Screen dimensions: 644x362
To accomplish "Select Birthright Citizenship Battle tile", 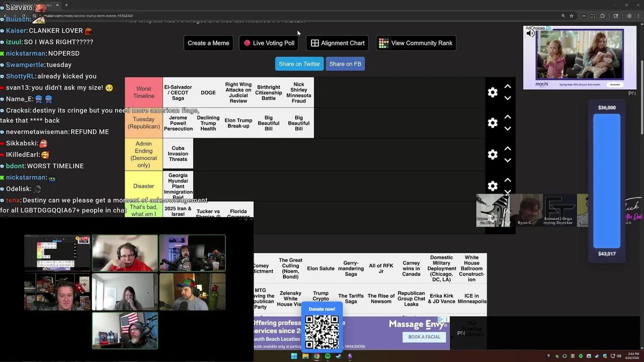I will click(x=269, y=93).
